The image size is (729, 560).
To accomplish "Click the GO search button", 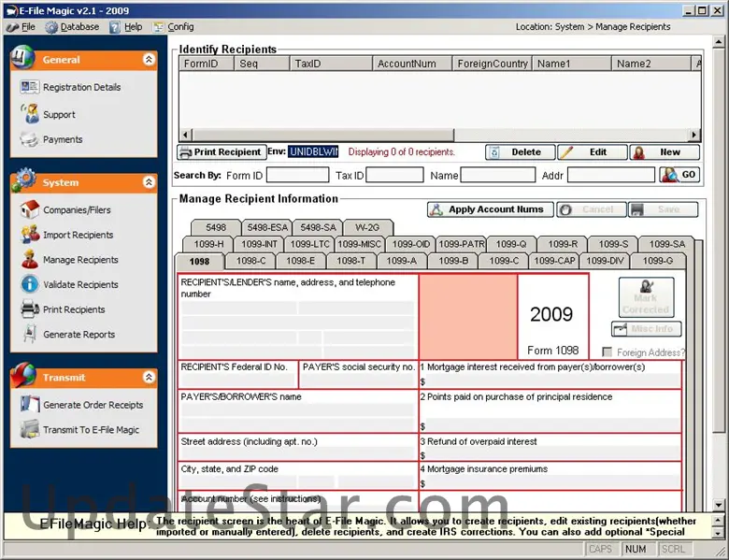I will [679, 175].
